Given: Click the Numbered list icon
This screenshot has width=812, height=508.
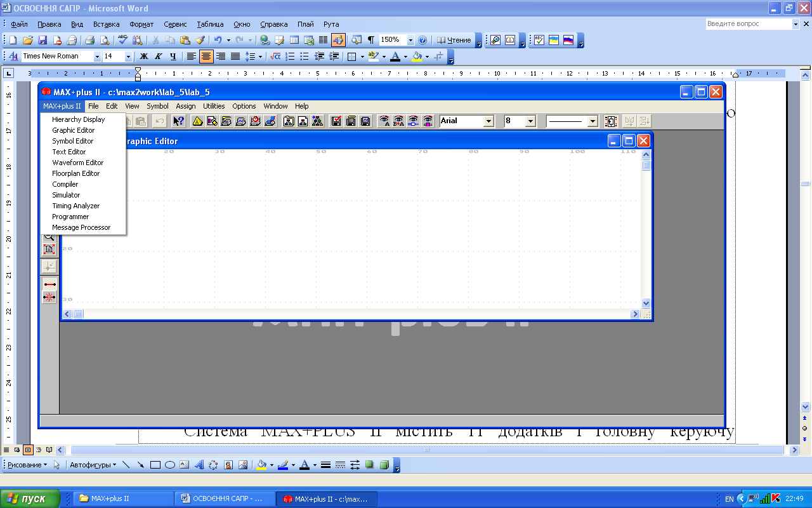Looking at the screenshot, I should tap(291, 57).
